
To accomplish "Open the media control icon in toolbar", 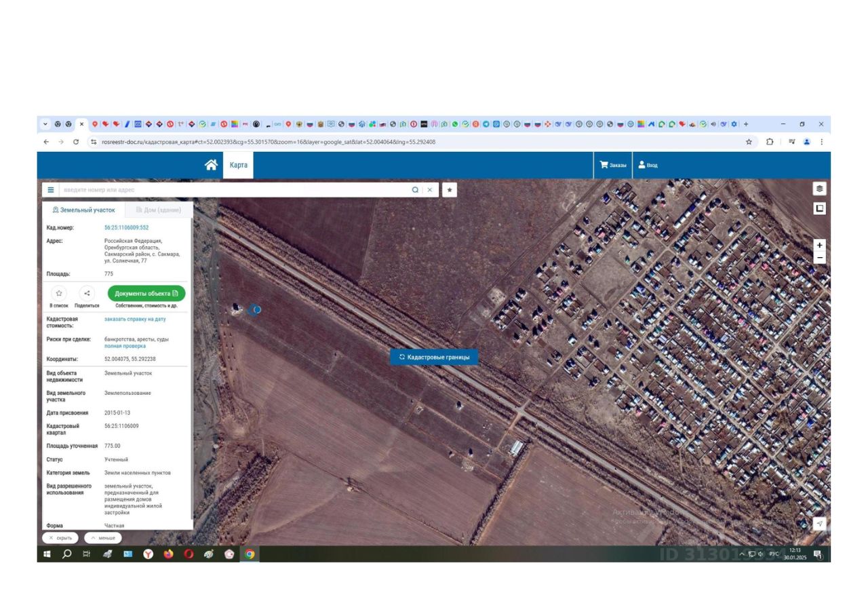I will [x=791, y=142].
